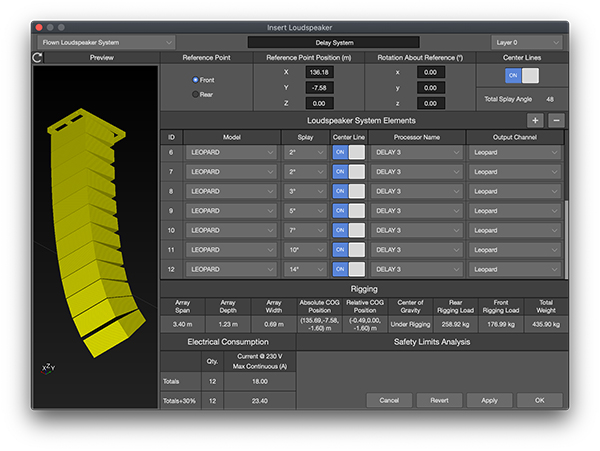Screen dimensions: 600x451
Task: Select the Rear reference point
Action: [196, 94]
